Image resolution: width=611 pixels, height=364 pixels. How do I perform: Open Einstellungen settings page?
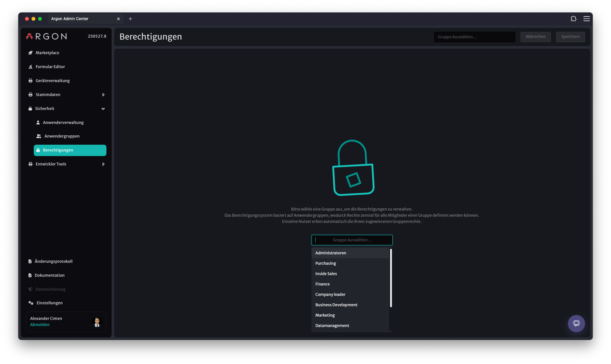(x=66, y=303)
